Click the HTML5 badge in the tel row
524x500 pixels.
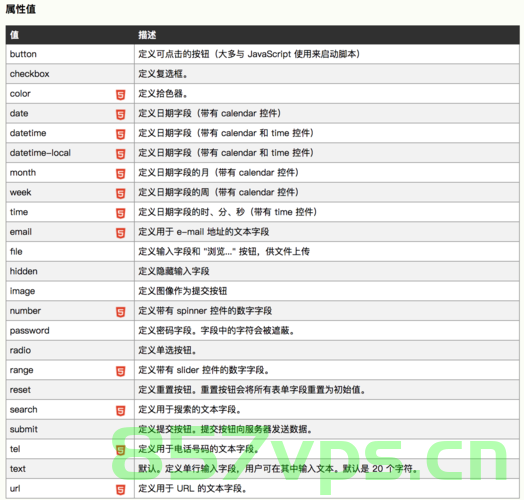click(x=121, y=450)
